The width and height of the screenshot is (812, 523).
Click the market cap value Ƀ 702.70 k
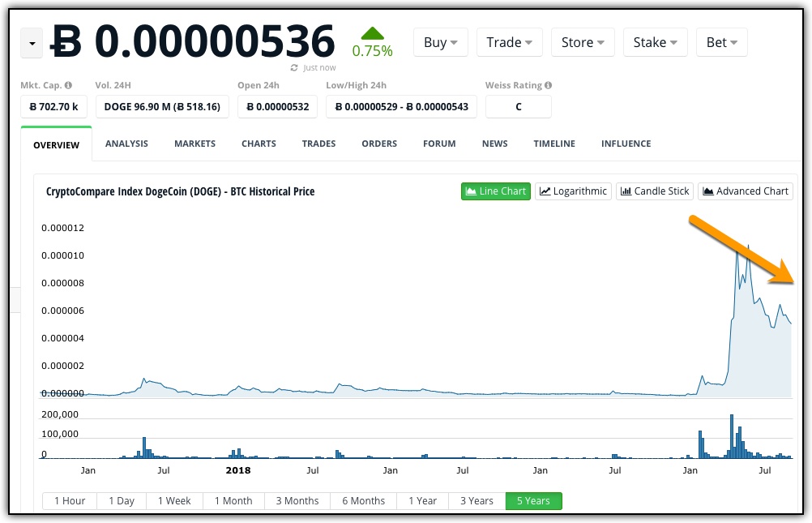coord(53,107)
